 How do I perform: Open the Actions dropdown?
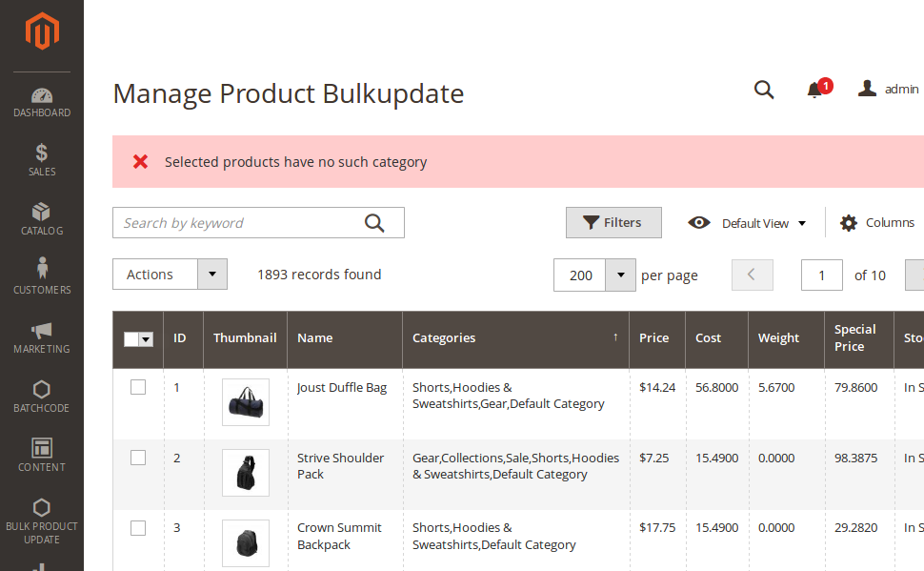[170, 275]
